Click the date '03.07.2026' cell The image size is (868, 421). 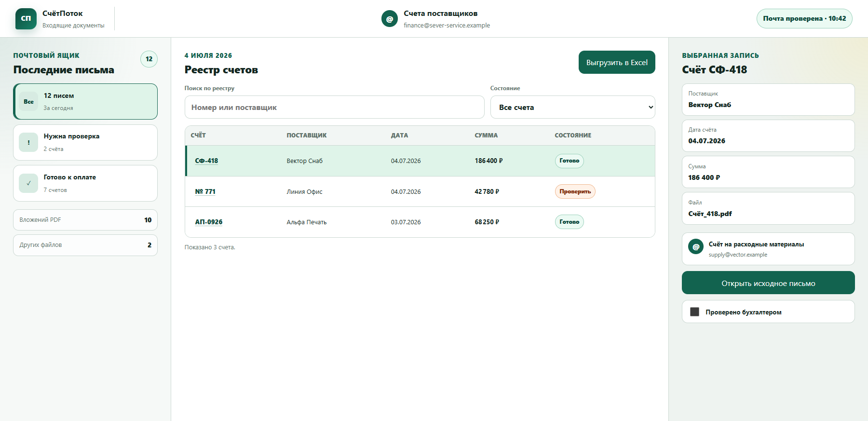pos(406,222)
